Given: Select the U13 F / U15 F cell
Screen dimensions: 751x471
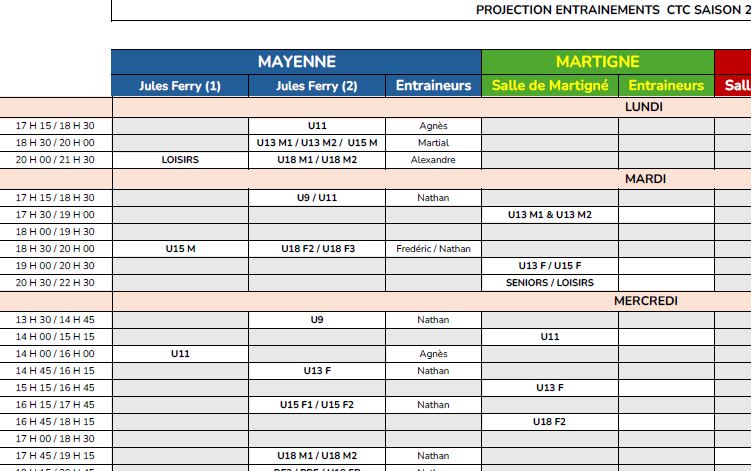Looking at the screenshot, I should pos(550,266).
